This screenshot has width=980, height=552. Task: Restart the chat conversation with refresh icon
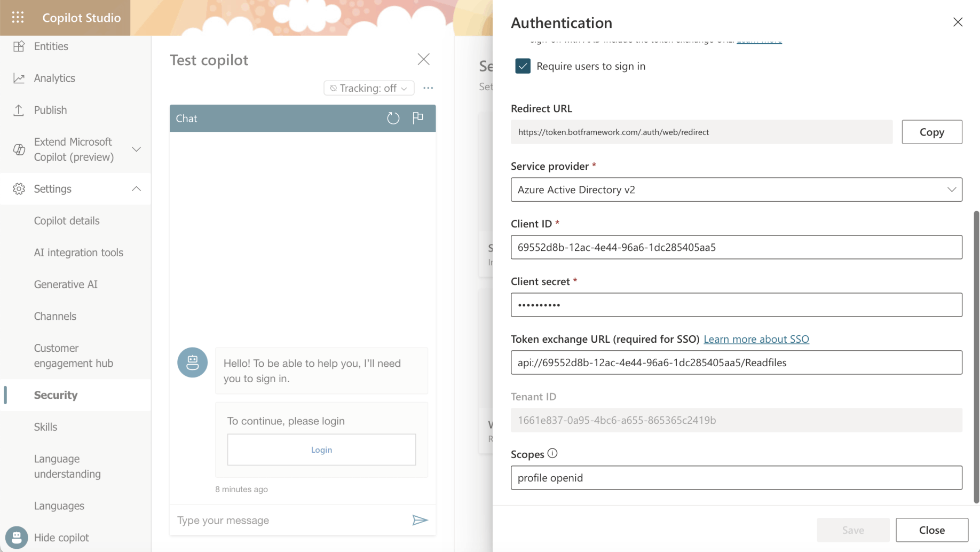click(393, 118)
